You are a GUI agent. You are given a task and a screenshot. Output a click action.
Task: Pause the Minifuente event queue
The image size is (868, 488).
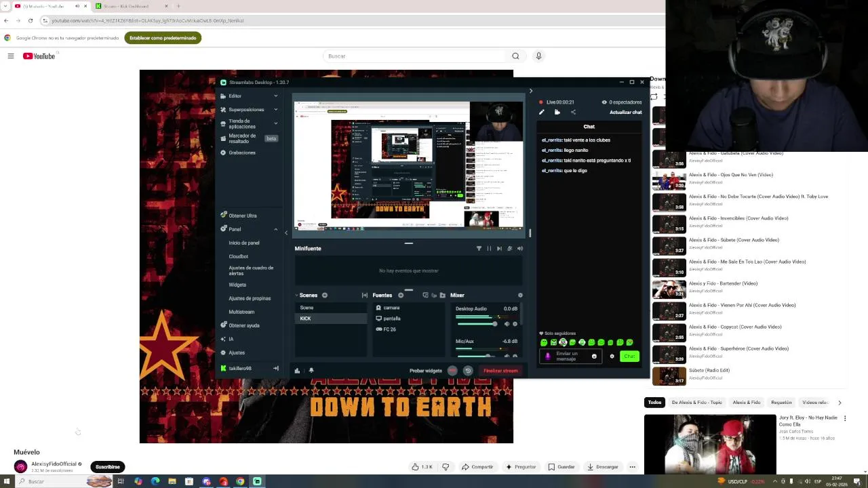coord(489,248)
